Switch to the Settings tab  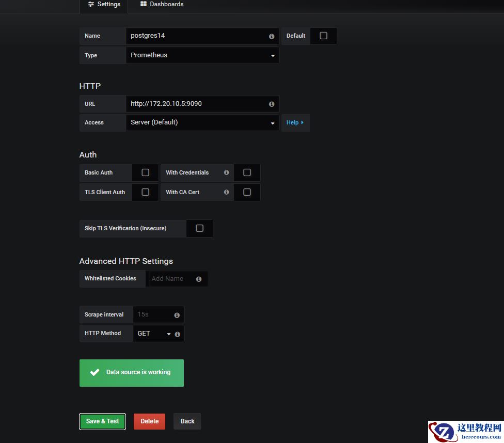coord(104,5)
